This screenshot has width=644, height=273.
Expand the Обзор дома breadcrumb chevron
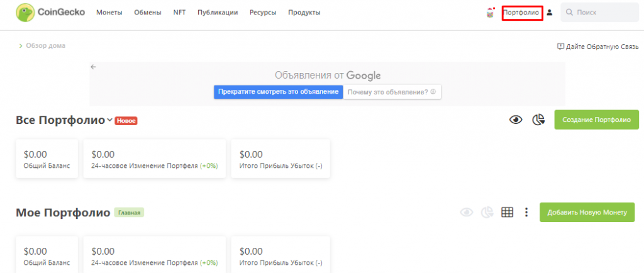[21, 46]
